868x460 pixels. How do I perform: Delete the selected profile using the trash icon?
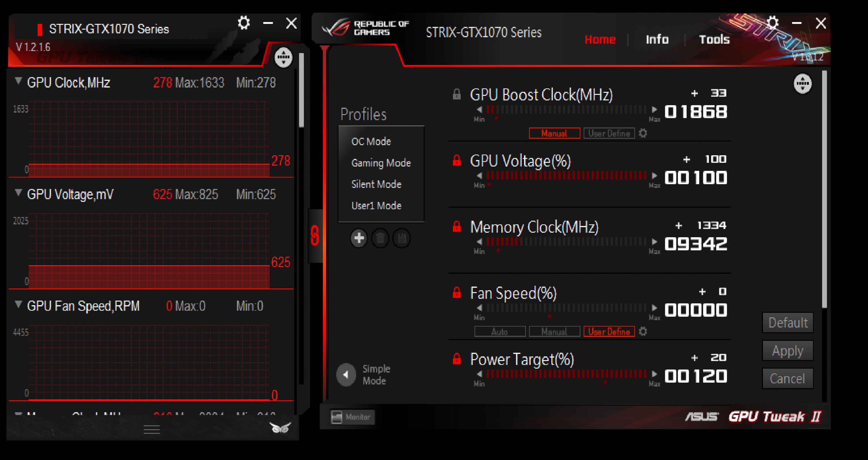click(380, 238)
